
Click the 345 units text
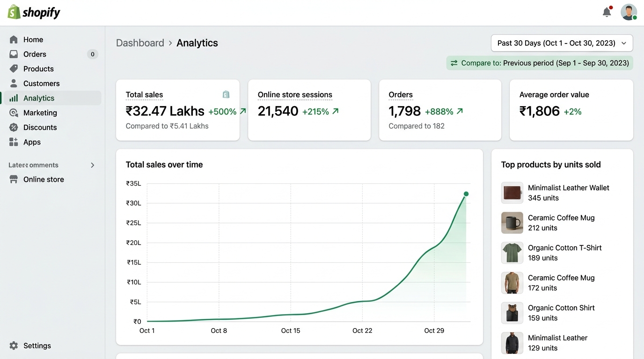(x=543, y=198)
